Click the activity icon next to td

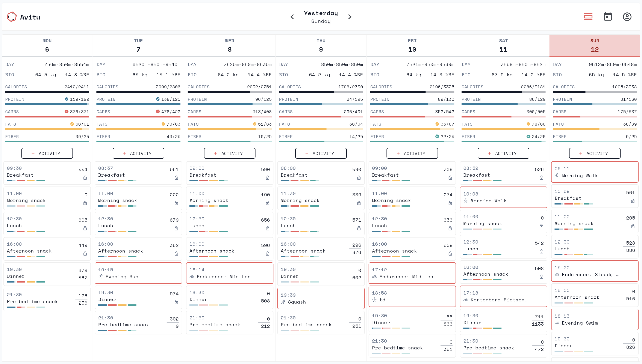[374, 299]
